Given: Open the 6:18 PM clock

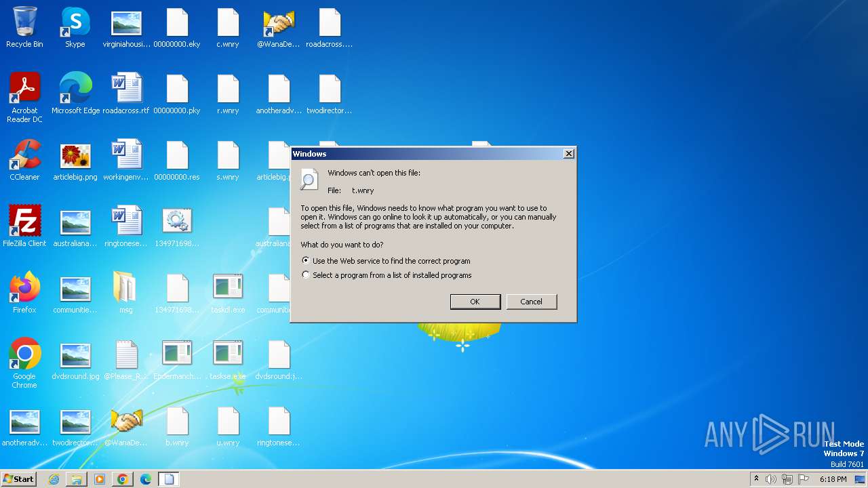Looking at the screenshot, I should click(833, 479).
